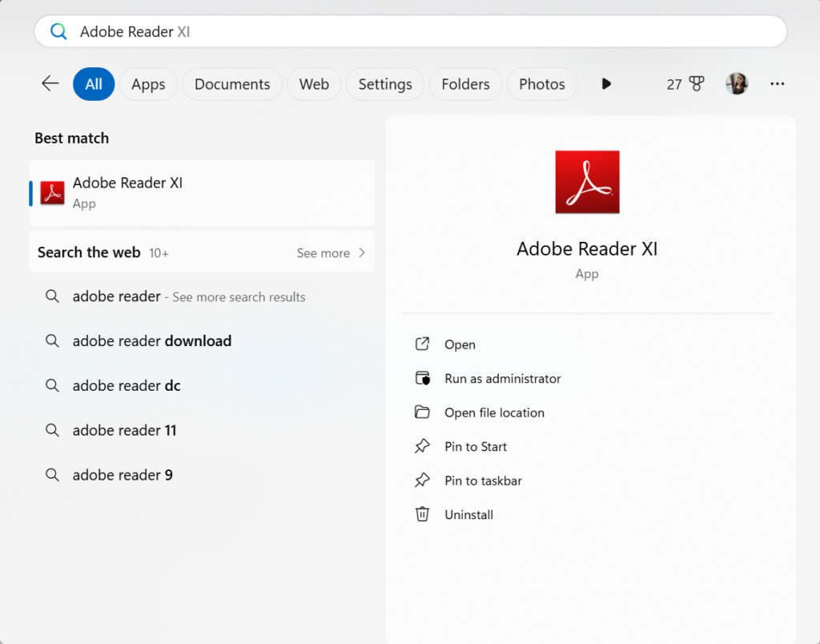Switch to the Photos filter tab

pyautogui.click(x=542, y=84)
